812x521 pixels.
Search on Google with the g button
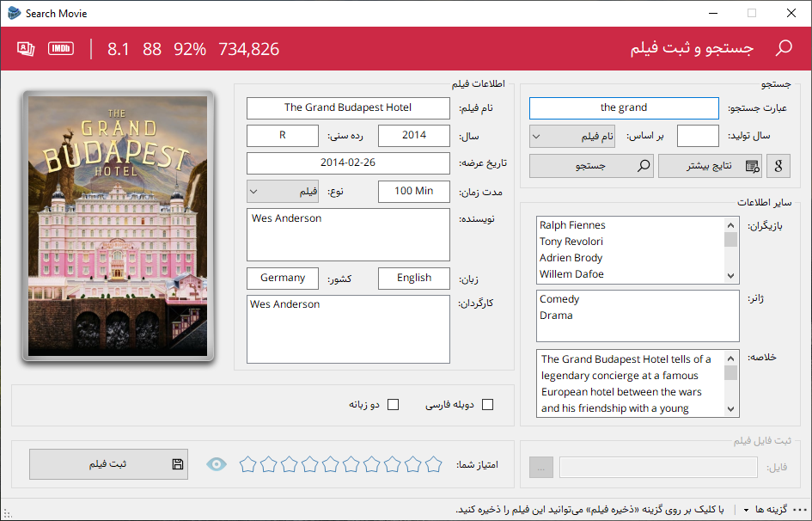point(778,166)
